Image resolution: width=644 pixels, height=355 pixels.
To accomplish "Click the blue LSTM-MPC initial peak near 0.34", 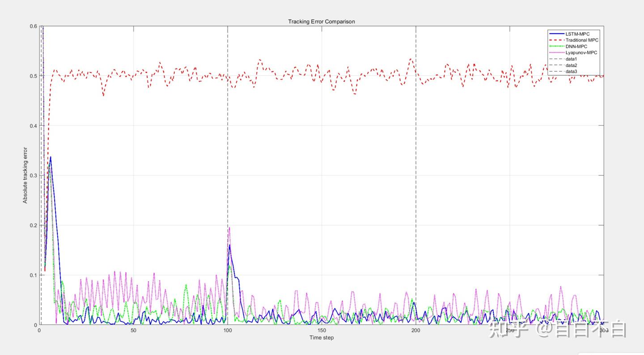I will pos(51,157).
